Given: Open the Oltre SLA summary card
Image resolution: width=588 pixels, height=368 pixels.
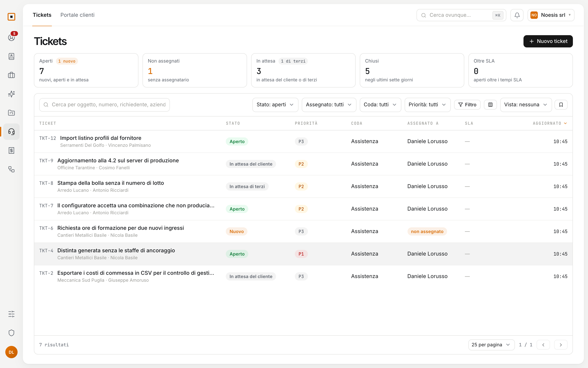Looking at the screenshot, I should (520, 70).
